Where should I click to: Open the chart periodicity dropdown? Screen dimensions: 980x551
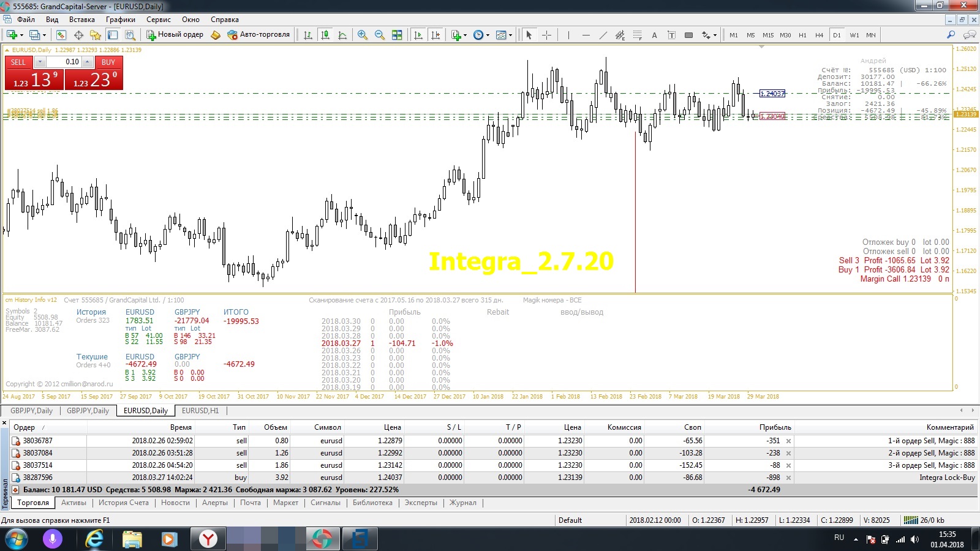point(481,35)
